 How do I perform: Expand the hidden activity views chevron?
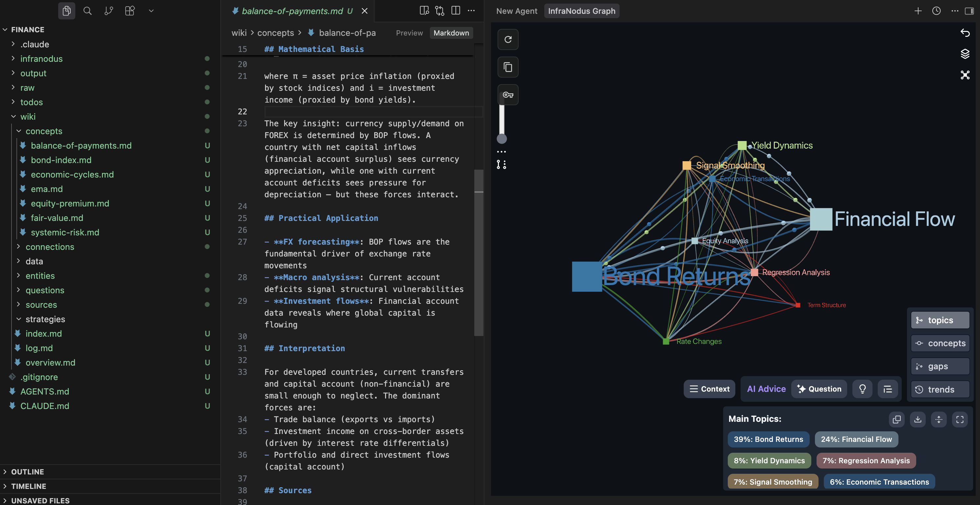(151, 11)
